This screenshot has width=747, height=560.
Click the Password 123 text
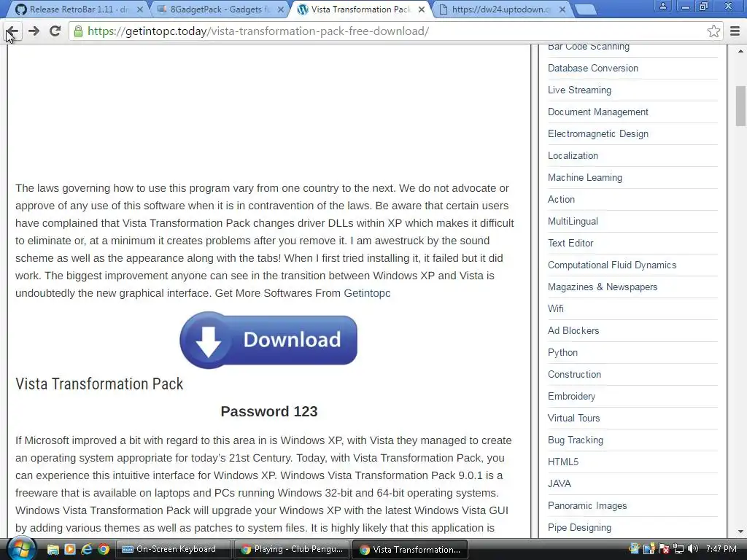[268, 411]
